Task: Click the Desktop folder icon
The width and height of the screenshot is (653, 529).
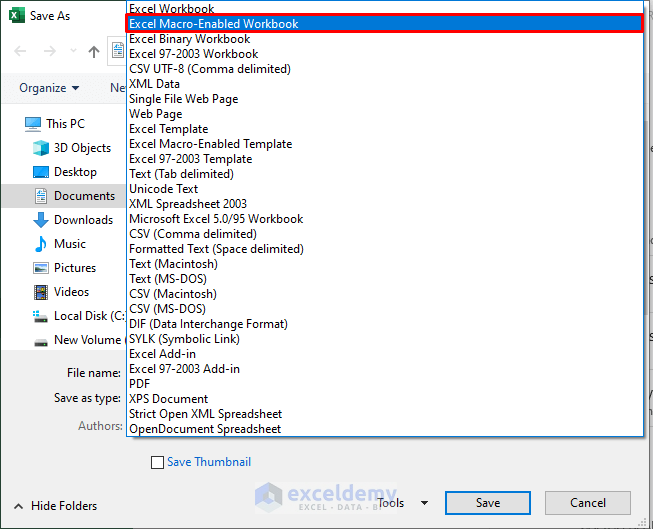Action: point(41,172)
